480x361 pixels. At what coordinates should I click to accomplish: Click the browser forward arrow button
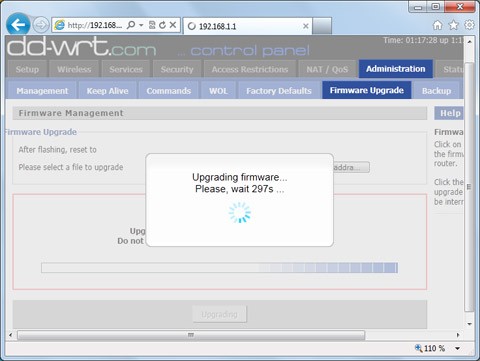pos(41,25)
